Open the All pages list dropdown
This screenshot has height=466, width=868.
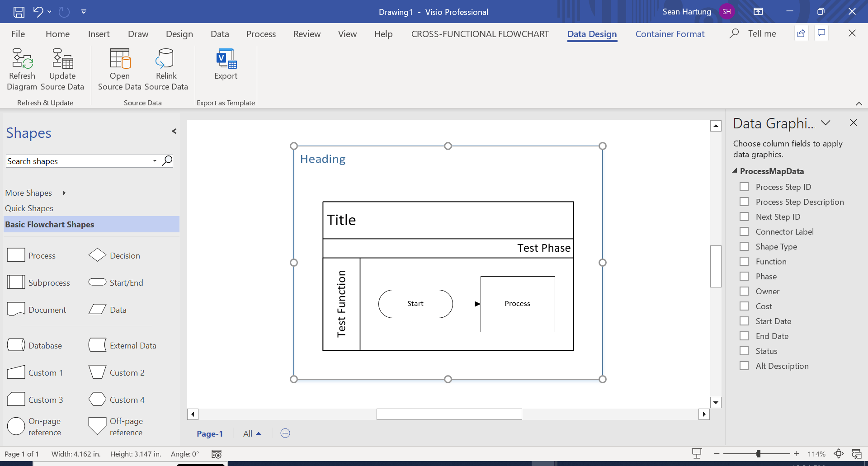(252, 433)
